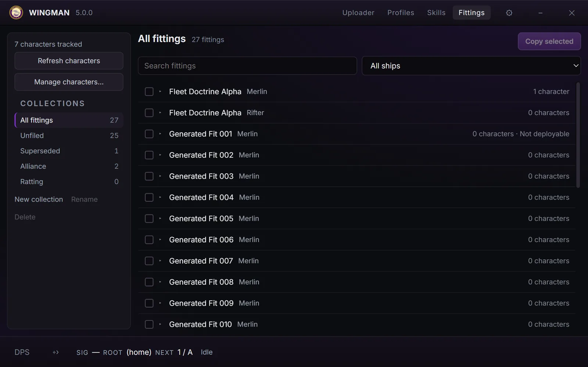Click the Wingman app logo
This screenshot has height=367, width=588.
(x=16, y=13)
